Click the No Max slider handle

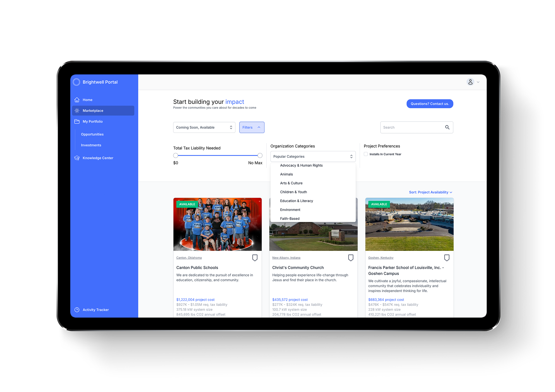260,156
